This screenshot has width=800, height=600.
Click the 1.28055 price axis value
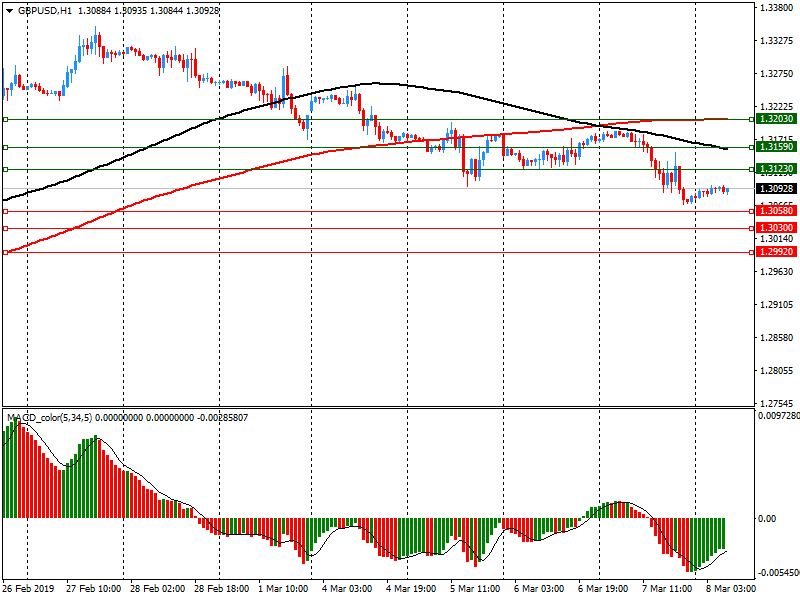pyautogui.click(x=777, y=371)
